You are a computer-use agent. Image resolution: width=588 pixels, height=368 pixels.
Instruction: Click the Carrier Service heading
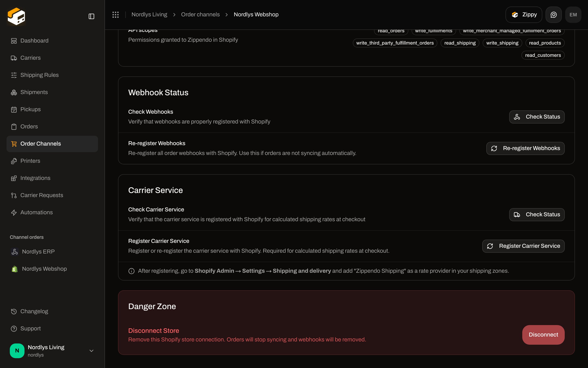click(155, 190)
